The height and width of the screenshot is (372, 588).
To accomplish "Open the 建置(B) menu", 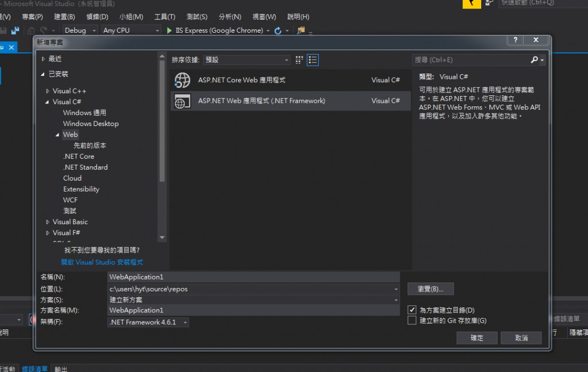I will (x=64, y=17).
